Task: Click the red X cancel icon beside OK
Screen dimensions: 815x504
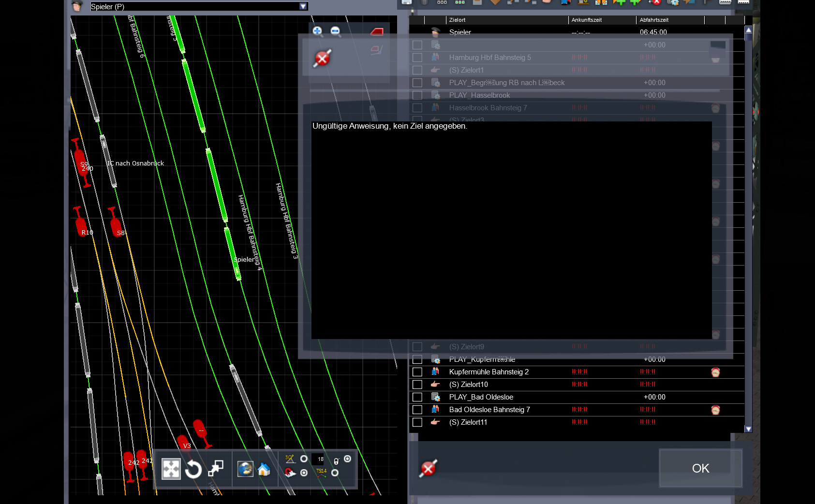Action: (429, 468)
